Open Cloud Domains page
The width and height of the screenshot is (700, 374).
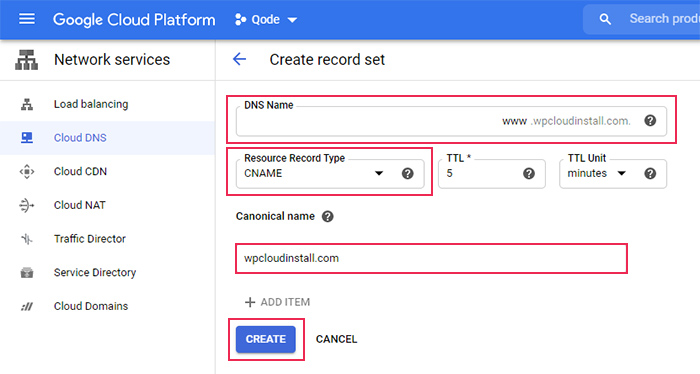point(107,306)
